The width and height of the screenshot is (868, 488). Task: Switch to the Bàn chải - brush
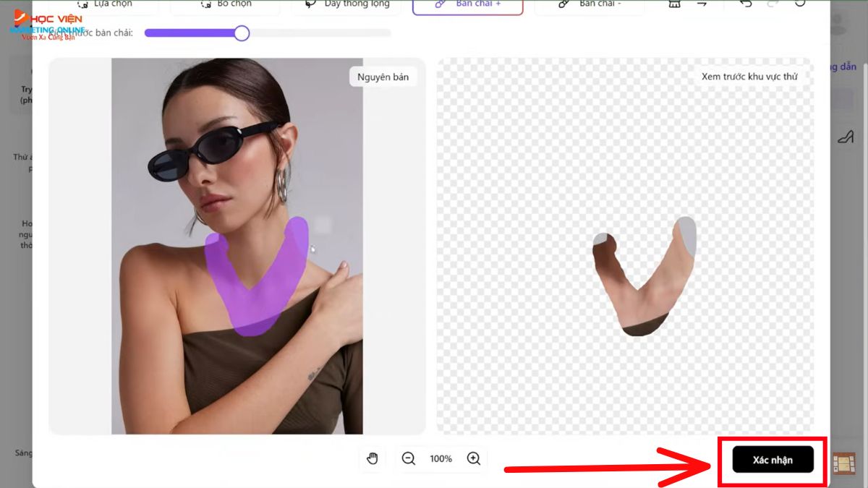tap(589, 6)
